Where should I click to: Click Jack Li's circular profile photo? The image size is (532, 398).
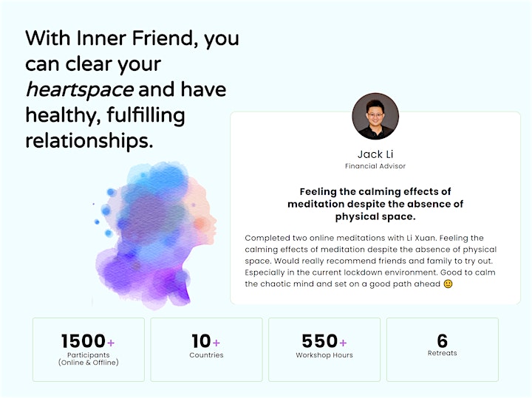[x=375, y=116]
